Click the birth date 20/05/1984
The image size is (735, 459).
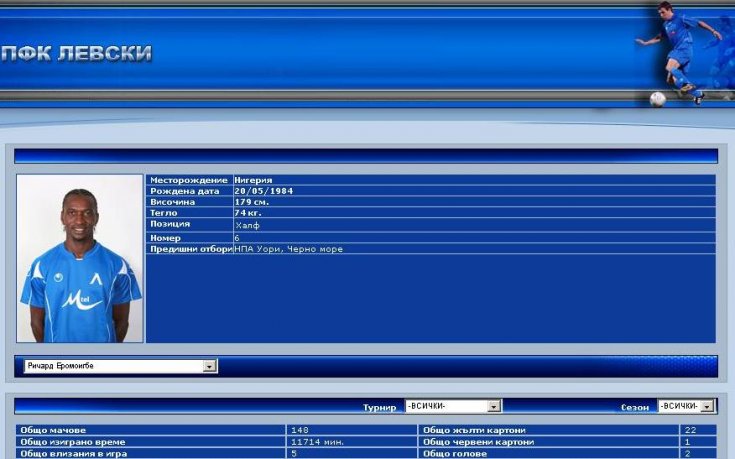263,191
